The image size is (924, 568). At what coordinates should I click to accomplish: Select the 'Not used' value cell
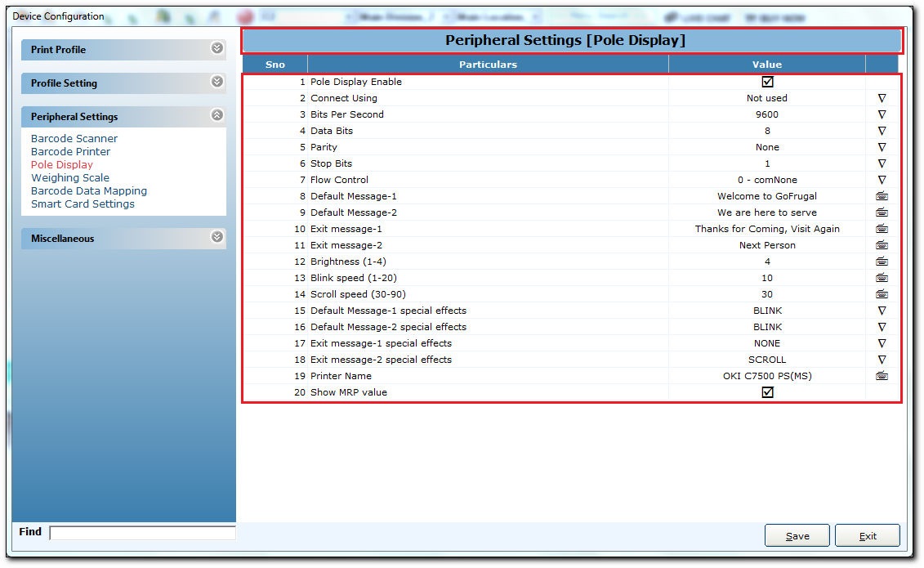pos(766,98)
